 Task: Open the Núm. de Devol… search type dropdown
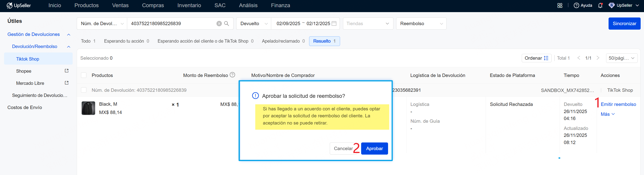point(102,24)
